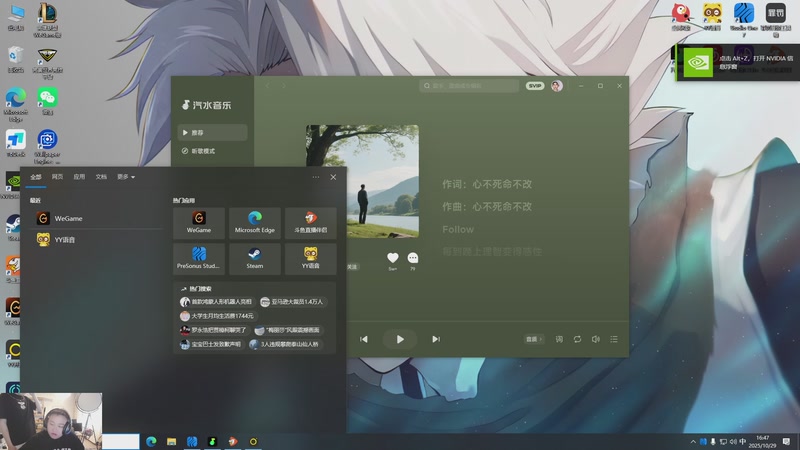Open 斗鱼直播伴侣 from the taskbar
Screen dimensions: 800x450
(x=233, y=441)
